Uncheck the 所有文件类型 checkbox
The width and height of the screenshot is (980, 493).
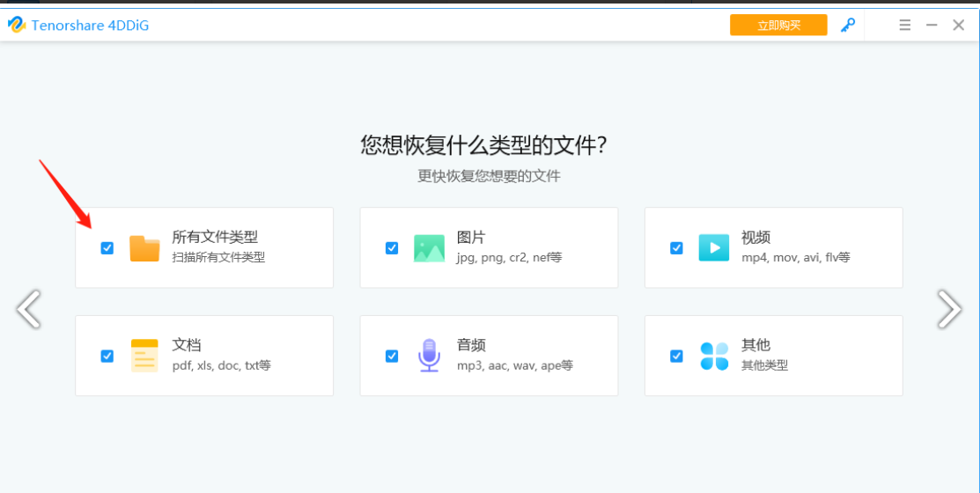tap(107, 248)
